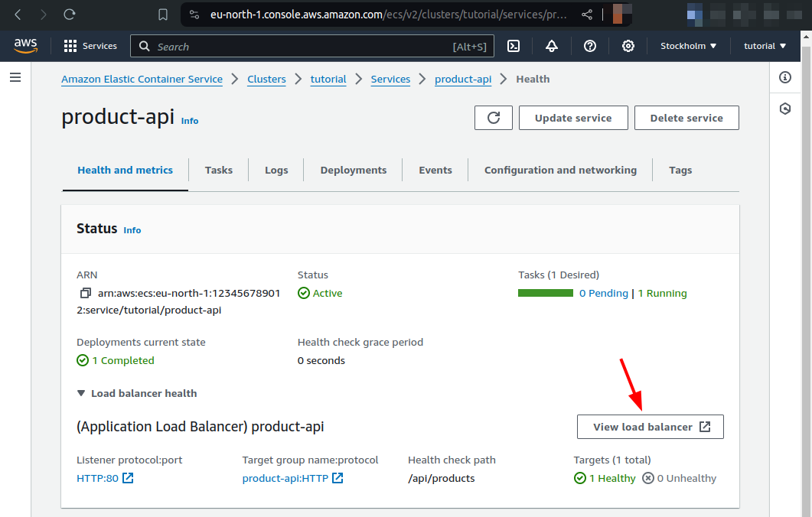This screenshot has width=812, height=517.
Task: Open product-api breadcrumb link
Action: (x=463, y=80)
